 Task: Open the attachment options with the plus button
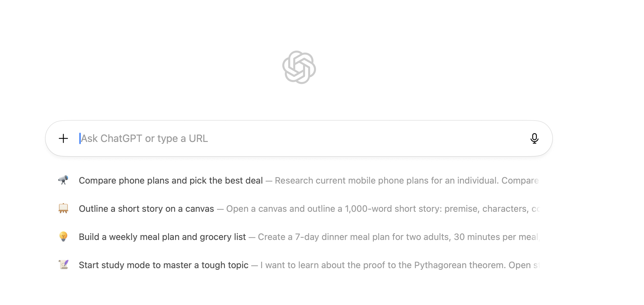(63, 138)
